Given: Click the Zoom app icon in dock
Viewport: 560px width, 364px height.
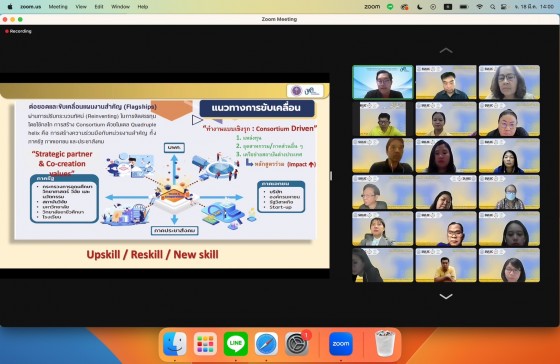Looking at the screenshot, I should tap(341, 344).
